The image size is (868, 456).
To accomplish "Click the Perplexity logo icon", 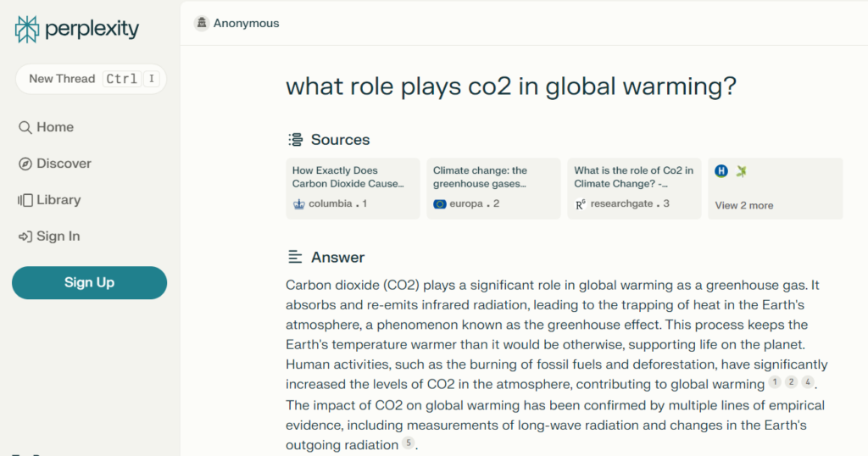I will click(26, 30).
